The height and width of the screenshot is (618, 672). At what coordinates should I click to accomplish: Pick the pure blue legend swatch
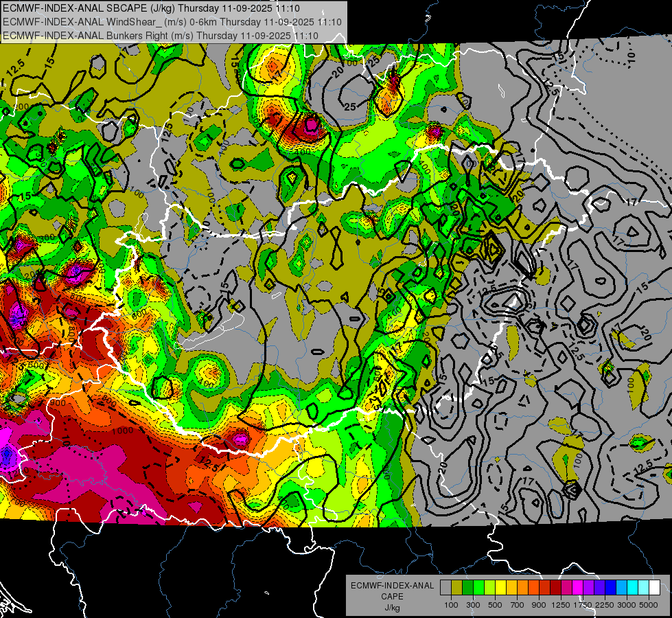(611, 588)
